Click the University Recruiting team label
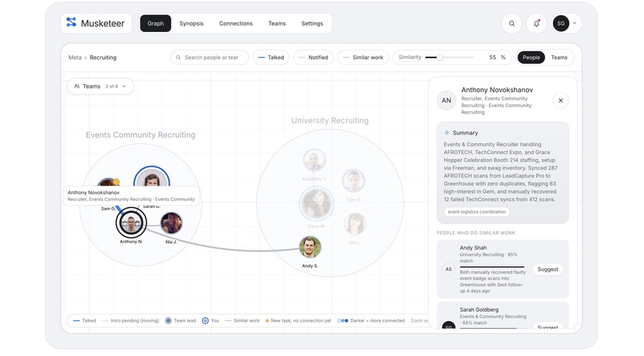 [330, 121]
